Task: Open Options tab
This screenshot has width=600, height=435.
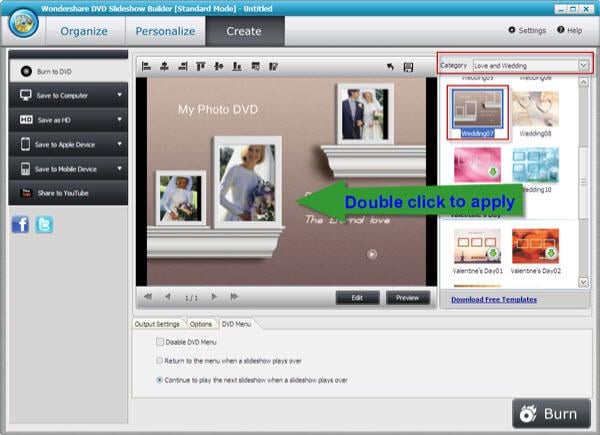Action: point(201,324)
